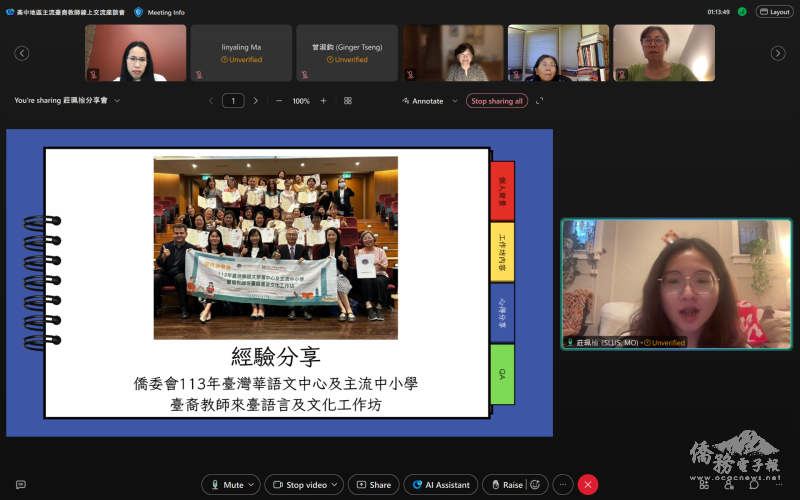Go to next shared page
This screenshot has height=500, width=800.
(256, 101)
